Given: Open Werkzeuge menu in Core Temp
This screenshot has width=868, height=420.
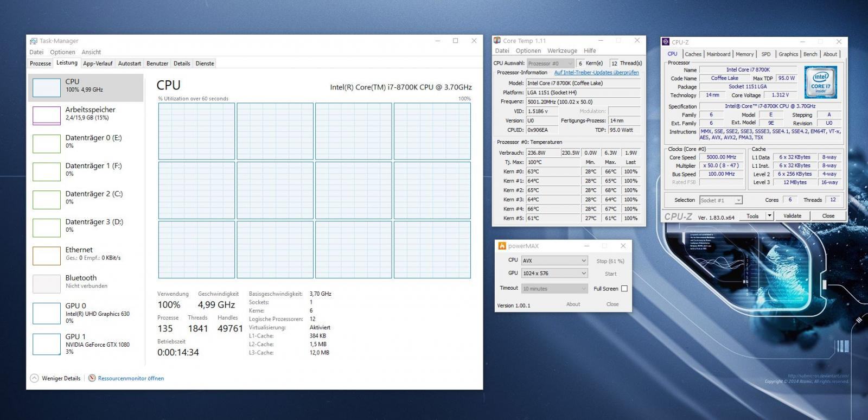Looking at the screenshot, I should [x=562, y=51].
